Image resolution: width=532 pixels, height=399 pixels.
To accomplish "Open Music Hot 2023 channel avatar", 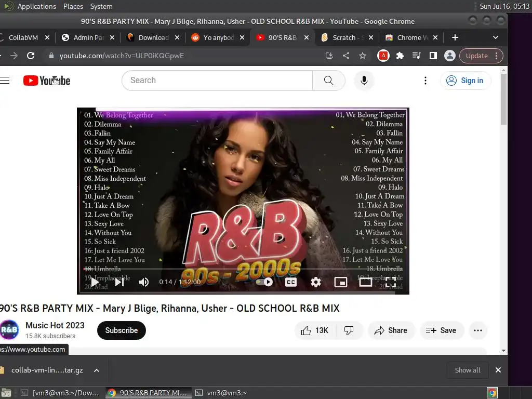I will click(9, 329).
